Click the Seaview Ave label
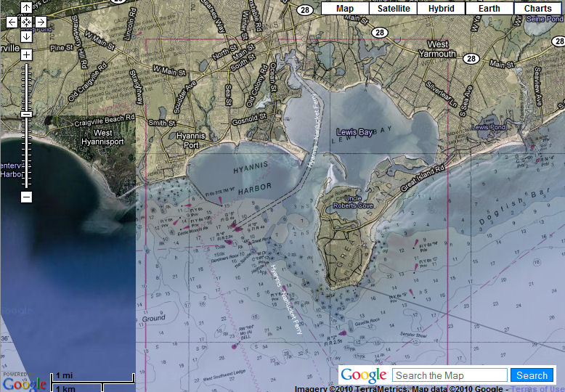This screenshot has height=392, width=565. point(537,86)
